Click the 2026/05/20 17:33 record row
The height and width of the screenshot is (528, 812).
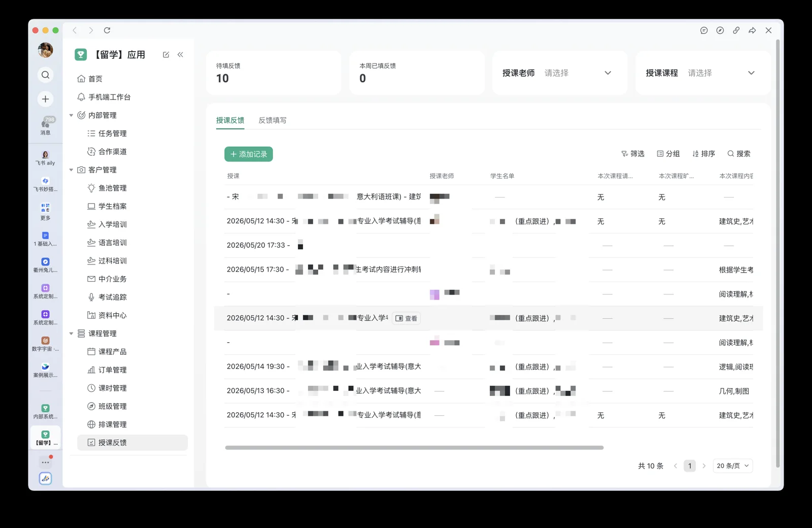click(488, 245)
